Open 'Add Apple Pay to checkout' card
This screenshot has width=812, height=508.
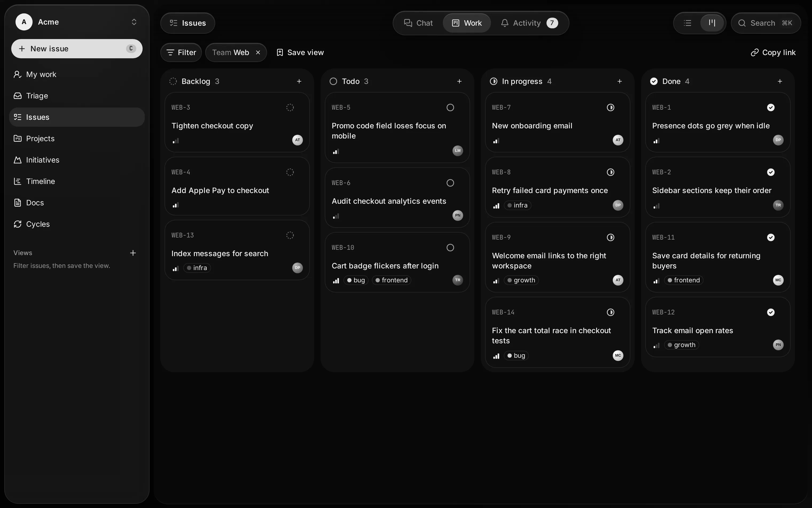click(237, 186)
